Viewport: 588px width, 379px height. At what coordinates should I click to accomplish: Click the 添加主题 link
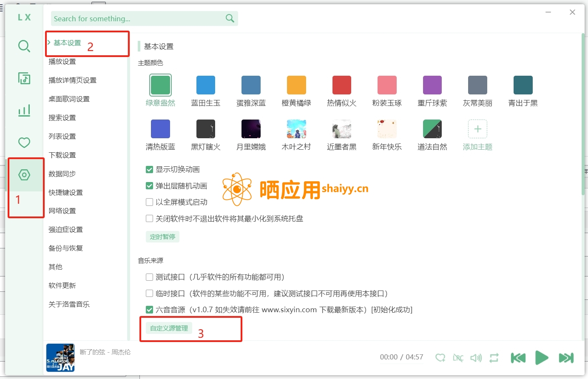point(477,147)
